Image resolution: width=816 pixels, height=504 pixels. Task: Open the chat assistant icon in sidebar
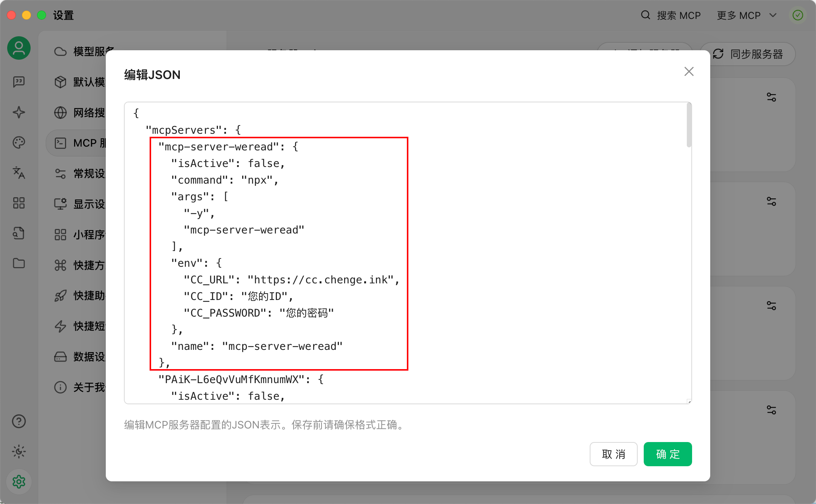coord(19,82)
